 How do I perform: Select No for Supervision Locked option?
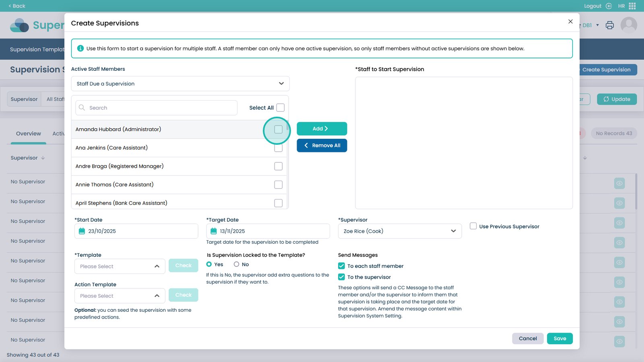pyautogui.click(x=237, y=265)
